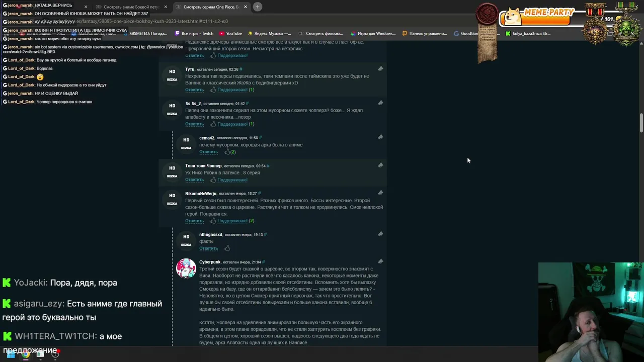Click the username Тутц
This screenshot has height=362, width=644.
(x=190, y=69)
